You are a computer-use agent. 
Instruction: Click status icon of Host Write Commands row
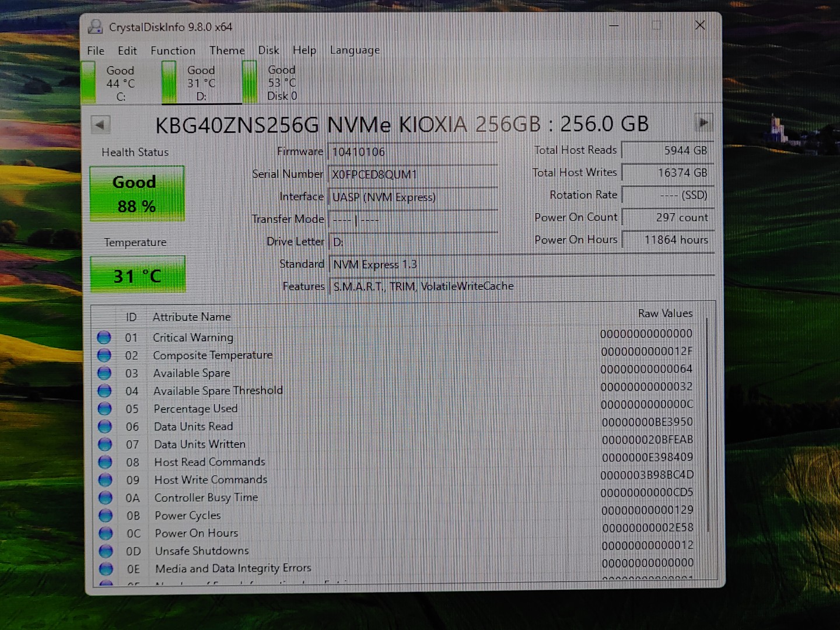click(106, 480)
